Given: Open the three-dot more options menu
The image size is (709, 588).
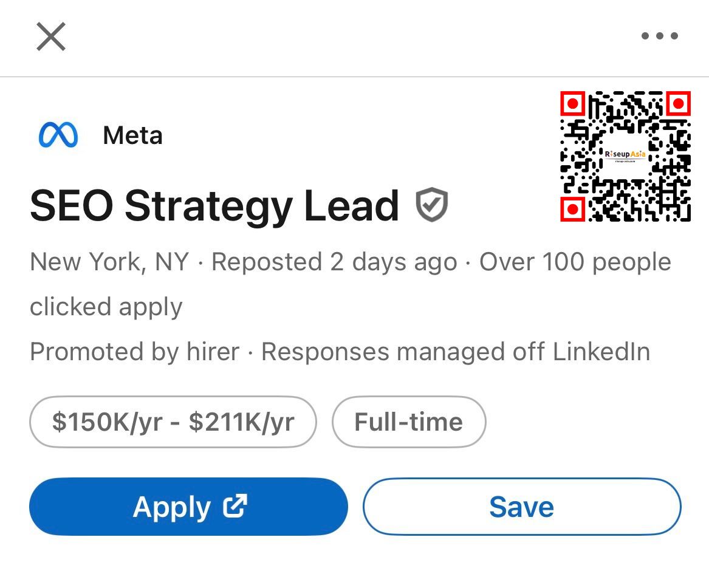Looking at the screenshot, I should [x=659, y=36].
